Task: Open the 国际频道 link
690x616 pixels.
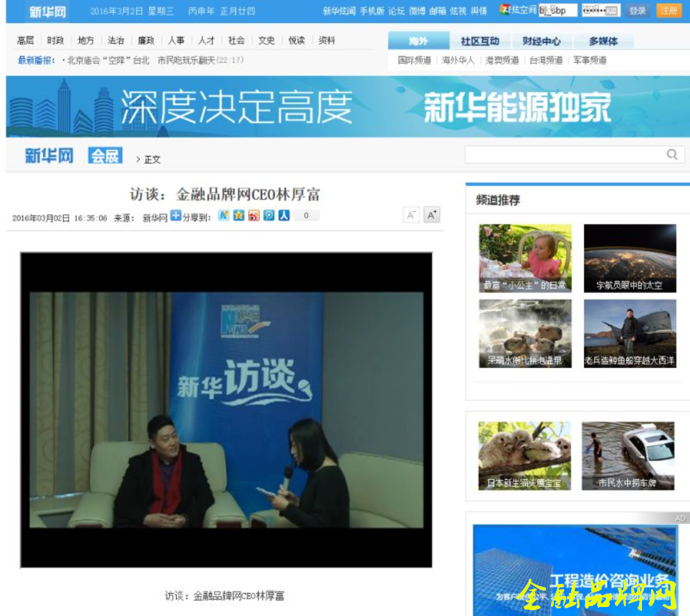Action: [x=414, y=60]
